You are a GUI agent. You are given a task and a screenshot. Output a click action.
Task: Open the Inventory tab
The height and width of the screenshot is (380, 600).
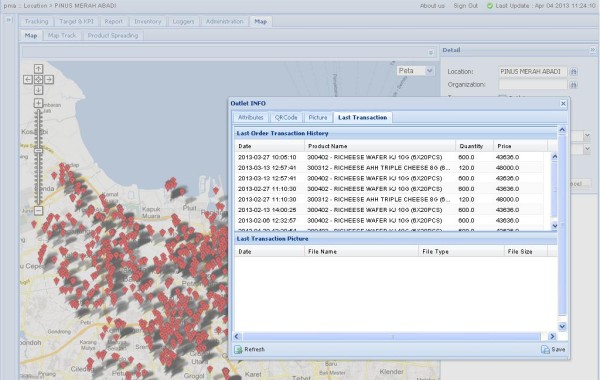tap(148, 21)
